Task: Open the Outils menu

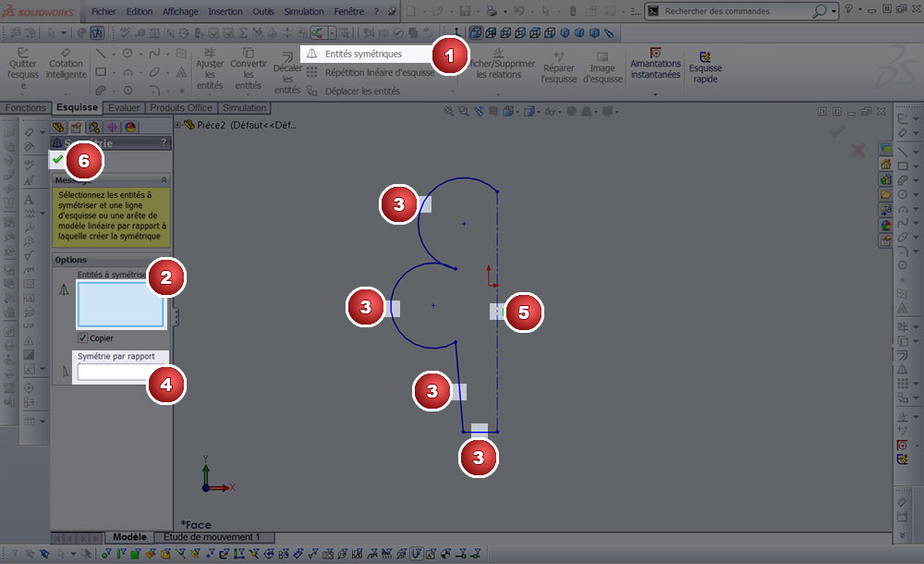Action: [x=263, y=11]
